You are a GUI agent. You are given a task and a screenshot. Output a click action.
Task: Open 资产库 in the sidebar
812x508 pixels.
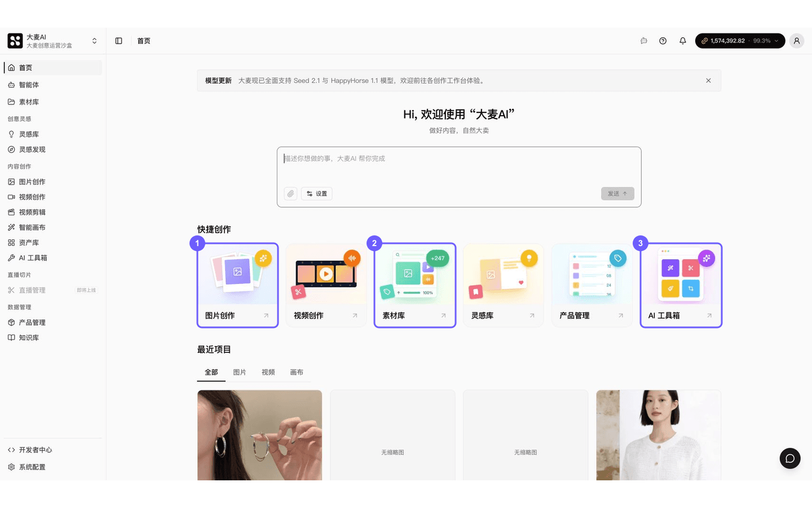[53, 243]
